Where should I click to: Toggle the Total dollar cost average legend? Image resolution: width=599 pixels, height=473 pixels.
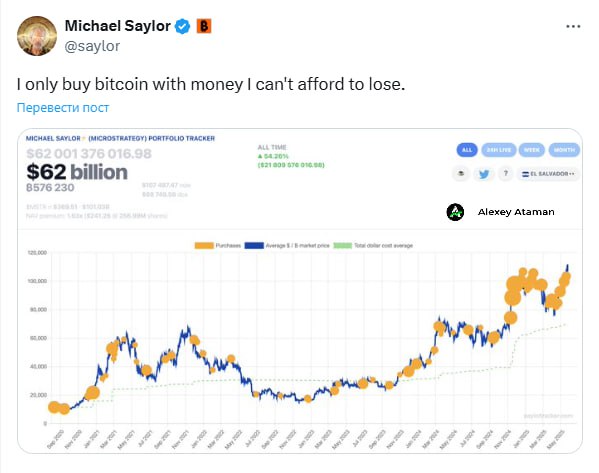click(x=373, y=245)
